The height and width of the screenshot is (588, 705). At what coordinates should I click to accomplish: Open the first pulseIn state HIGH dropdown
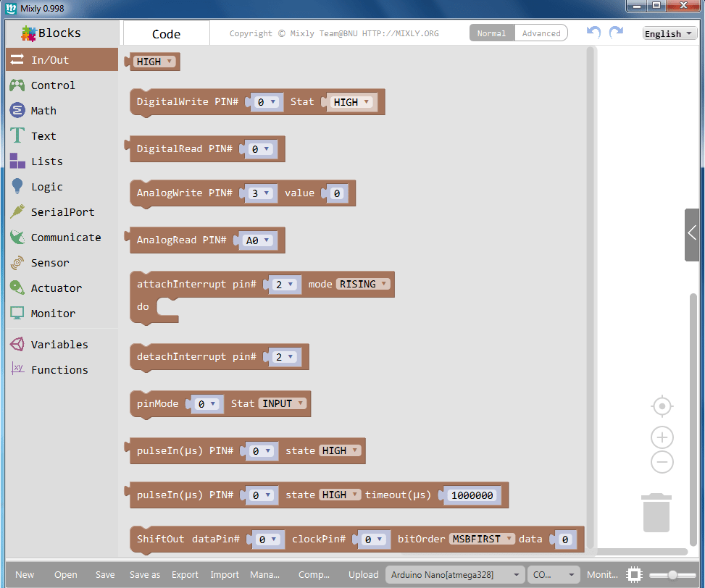click(340, 450)
